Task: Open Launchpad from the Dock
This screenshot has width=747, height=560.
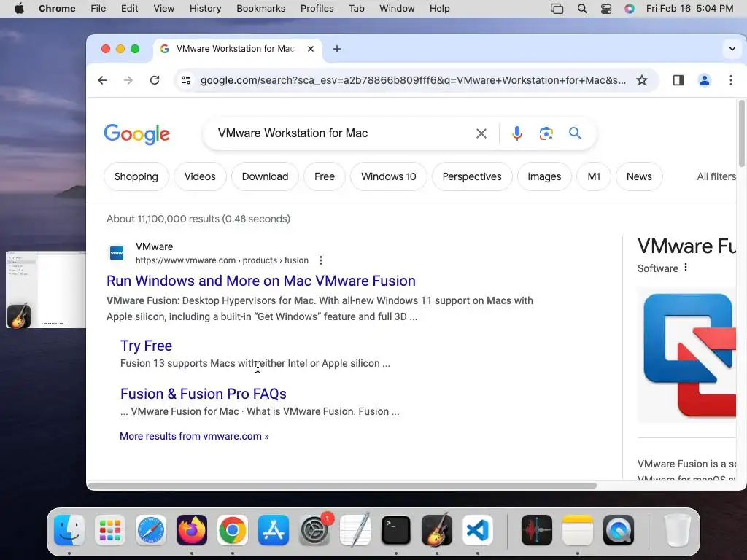Action: coord(110,530)
